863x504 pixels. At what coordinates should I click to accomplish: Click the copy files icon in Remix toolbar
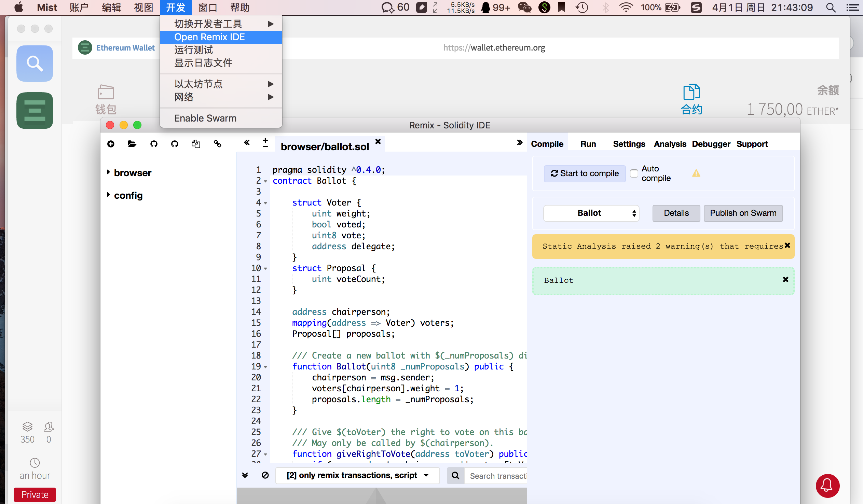(x=196, y=144)
